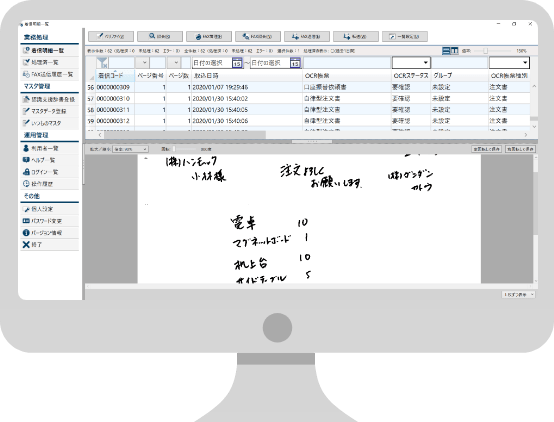Screen dimensions: 554x422
Task: Clear filters with the funnel icon
Action: [x=102, y=63]
